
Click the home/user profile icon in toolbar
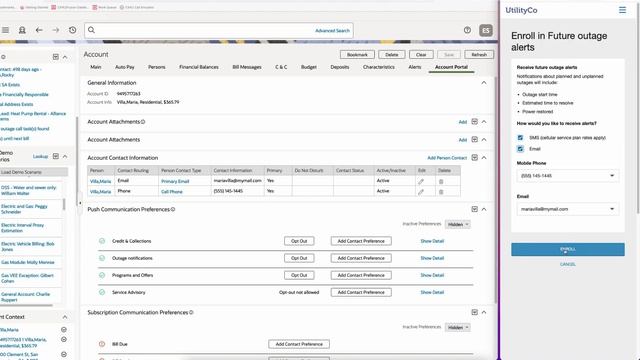[x=22, y=30]
